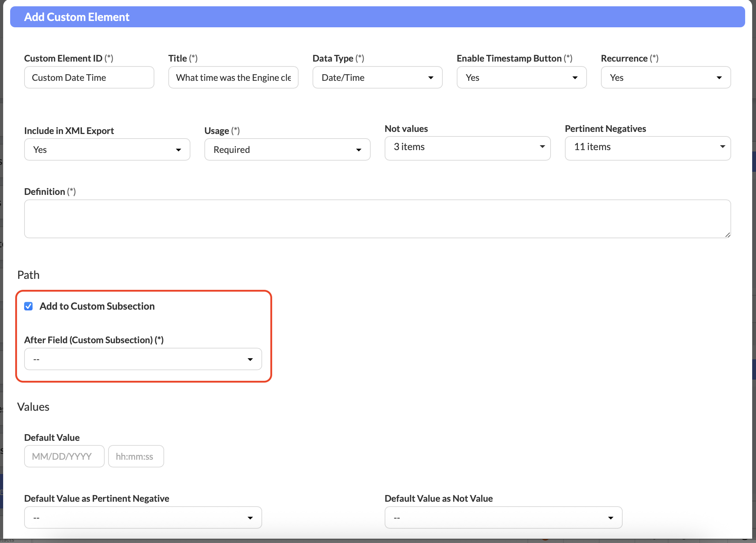This screenshot has width=756, height=543.
Task: Click the Data Type dropdown arrow icon
Action: point(431,78)
